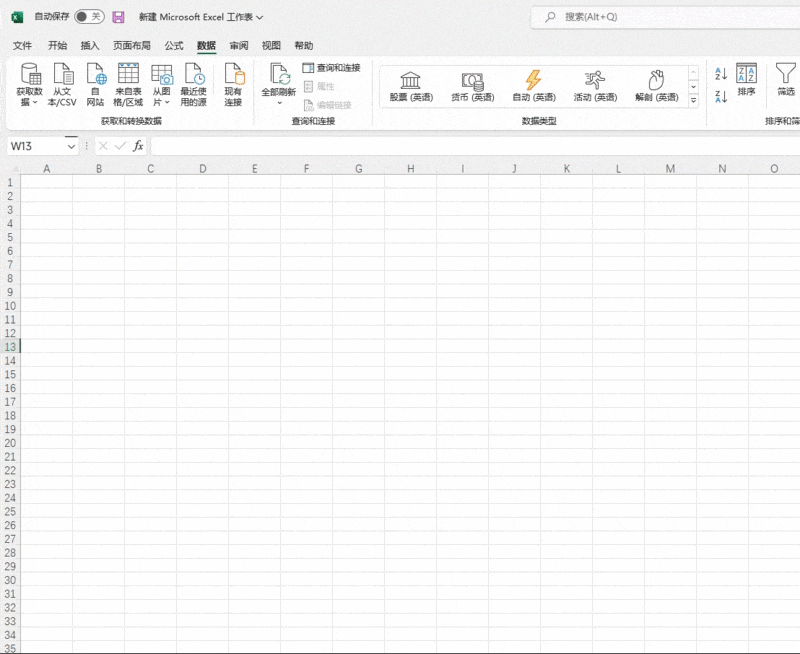
Task: Click the 查询和连接 pane button
Action: (x=330, y=68)
